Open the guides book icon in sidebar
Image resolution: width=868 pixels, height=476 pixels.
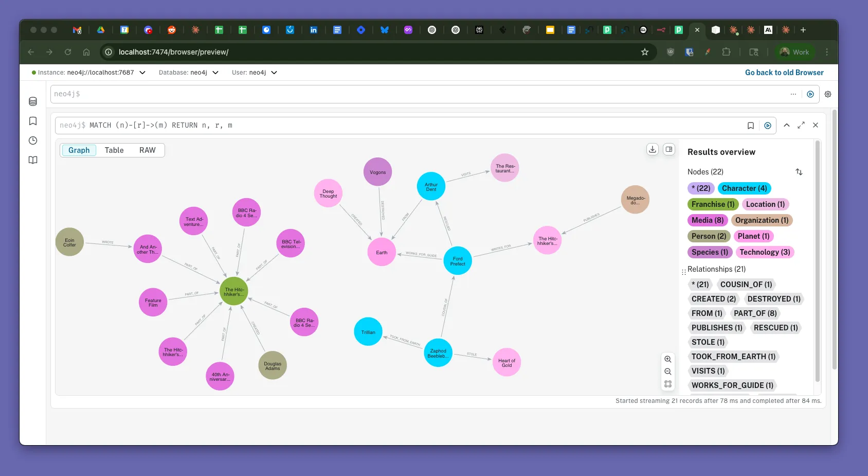click(x=33, y=160)
